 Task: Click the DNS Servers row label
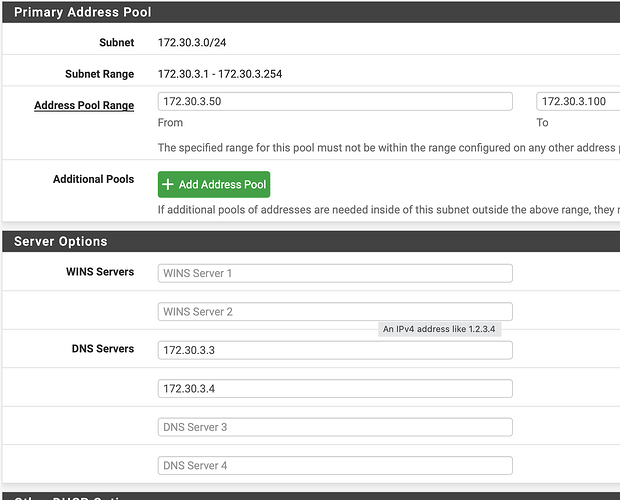click(103, 349)
